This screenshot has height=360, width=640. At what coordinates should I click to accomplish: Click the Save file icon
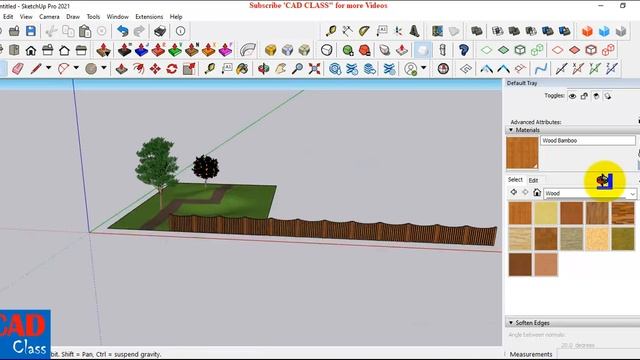click(x=31, y=31)
